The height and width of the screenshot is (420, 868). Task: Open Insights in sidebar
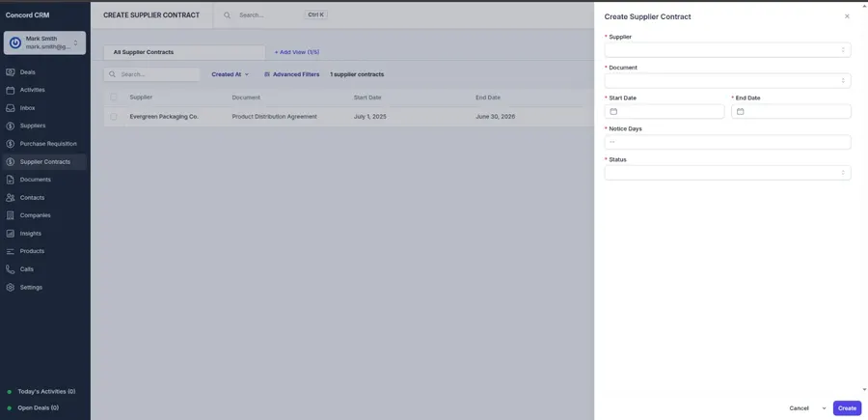coord(31,234)
